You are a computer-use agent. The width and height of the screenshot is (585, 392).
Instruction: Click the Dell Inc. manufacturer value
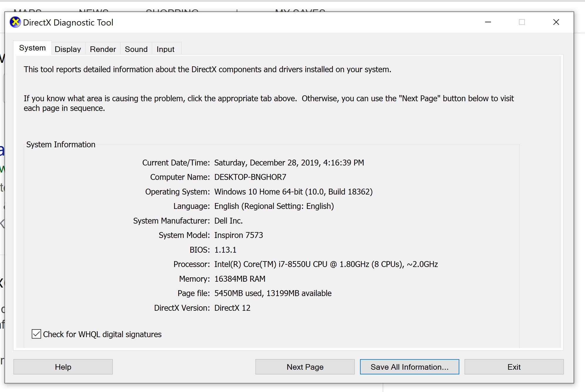click(x=228, y=221)
